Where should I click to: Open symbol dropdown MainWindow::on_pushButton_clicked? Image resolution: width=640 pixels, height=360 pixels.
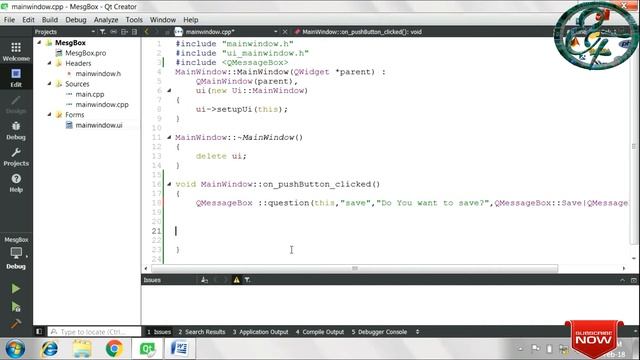[x=361, y=31]
